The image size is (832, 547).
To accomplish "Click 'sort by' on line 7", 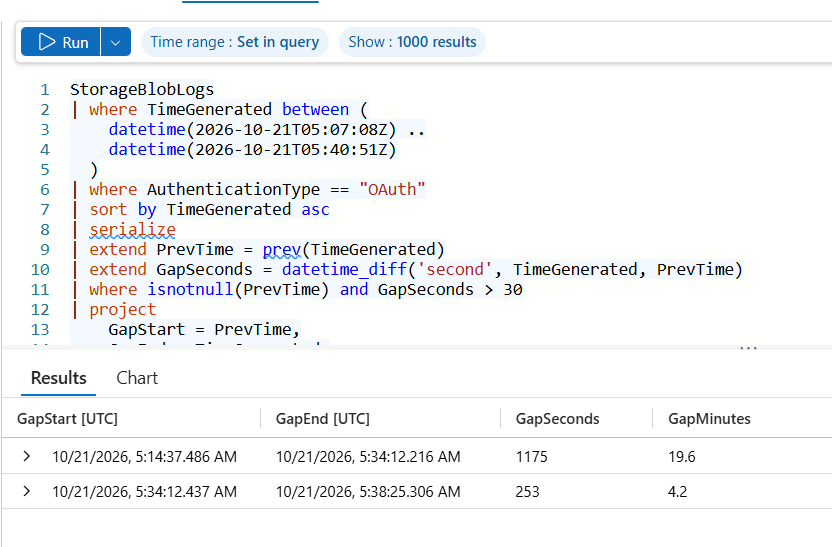I will click(123, 209).
